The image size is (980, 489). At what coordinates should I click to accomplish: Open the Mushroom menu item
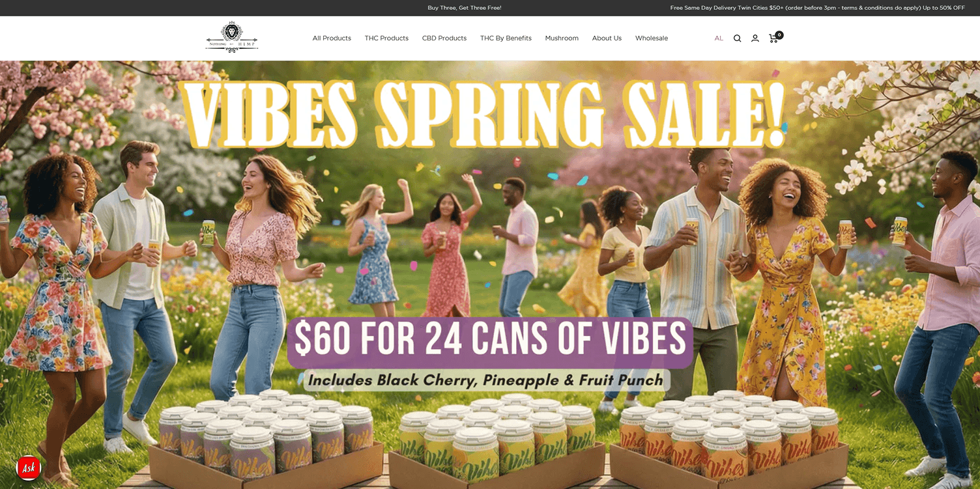click(x=562, y=38)
